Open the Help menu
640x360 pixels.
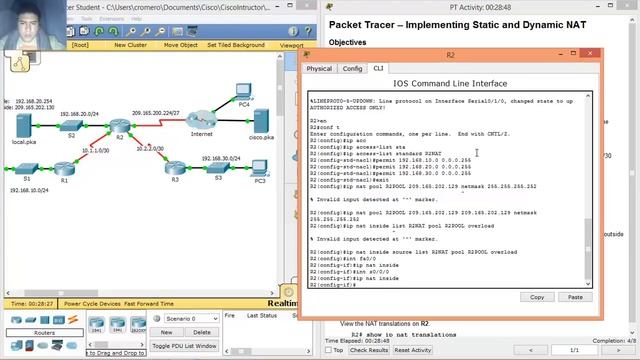pos(136,19)
